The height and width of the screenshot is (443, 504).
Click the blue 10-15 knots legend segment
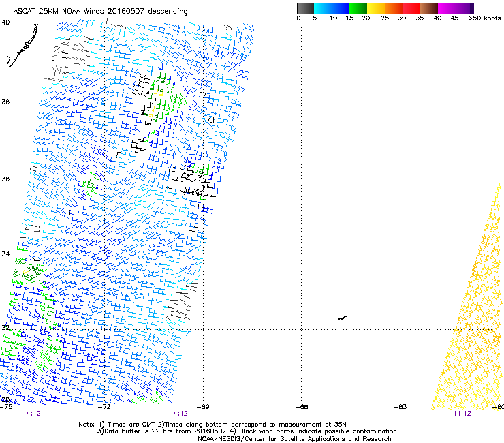pyautogui.click(x=341, y=8)
